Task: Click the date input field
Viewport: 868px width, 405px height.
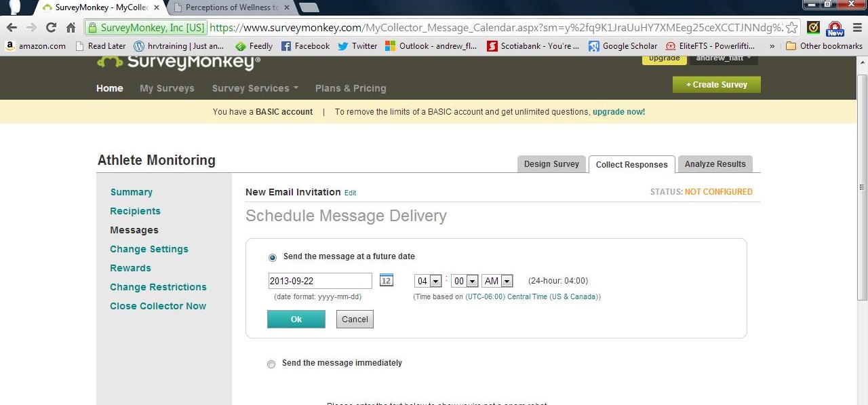Action: click(x=320, y=281)
